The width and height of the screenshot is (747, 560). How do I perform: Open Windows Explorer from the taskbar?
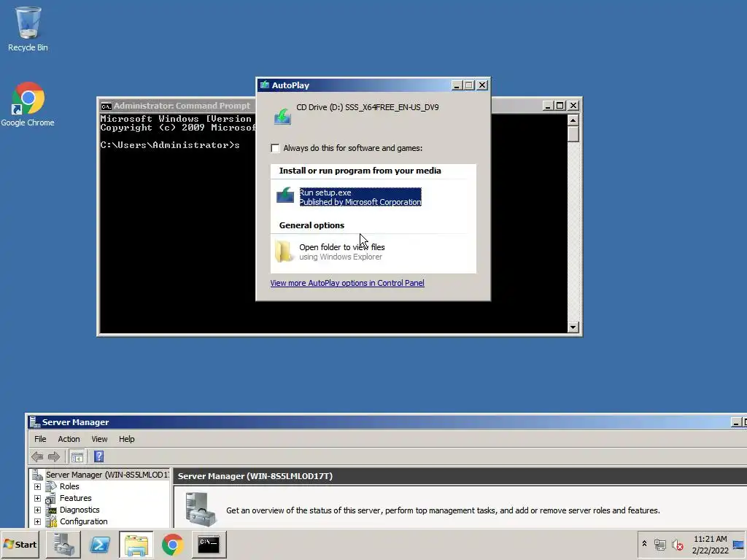(136, 544)
